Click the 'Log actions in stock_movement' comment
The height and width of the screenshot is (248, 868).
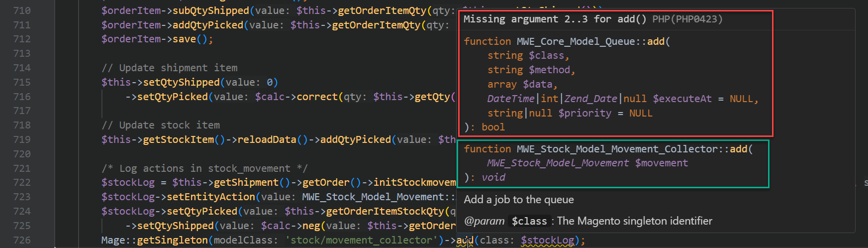204,168
